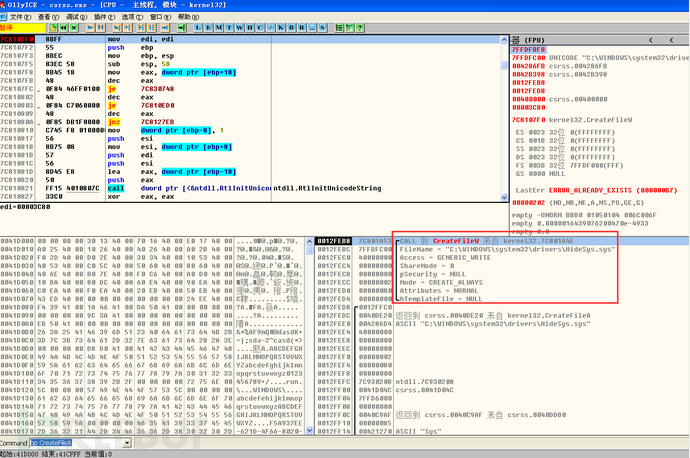Open the 调试 (Debug) menu
The height and width of the screenshot is (458, 690).
[77, 17]
